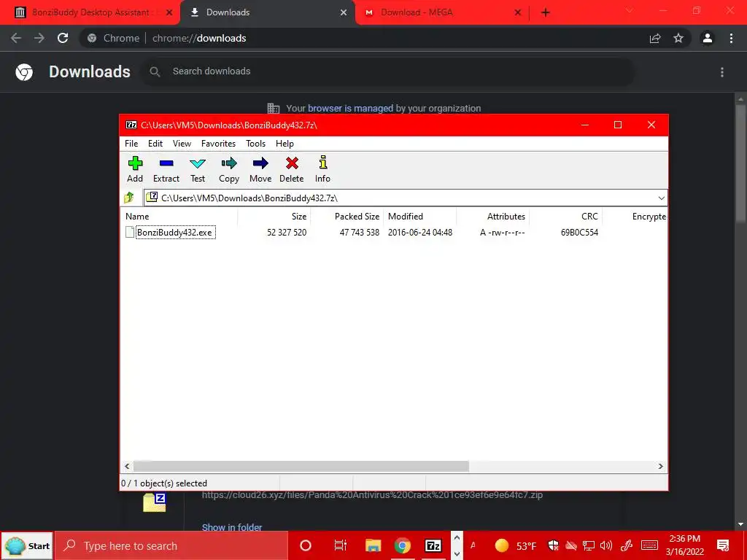Click Chrome's forward navigation arrow
The width and height of the screenshot is (747, 560).
coord(39,38)
